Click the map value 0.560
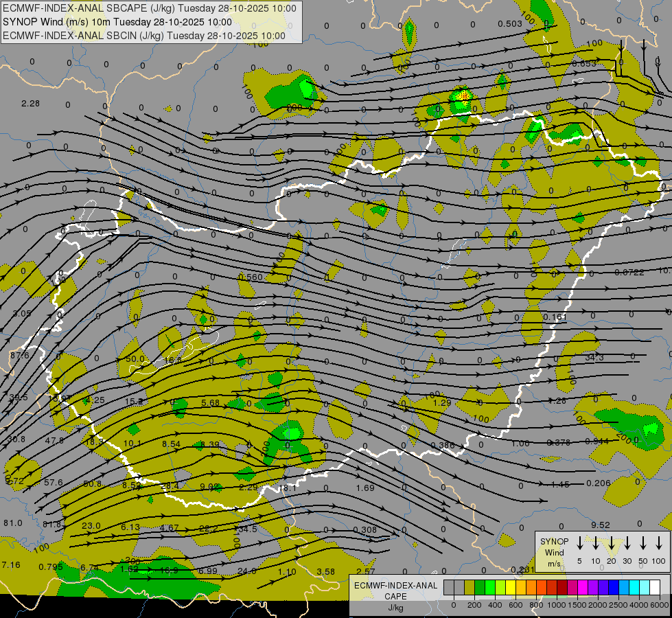The image size is (672, 618). [x=251, y=277]
